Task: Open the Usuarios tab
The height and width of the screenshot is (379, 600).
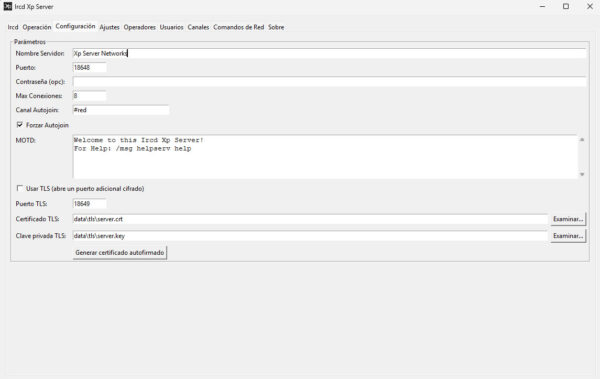Action: tap(171, 27)
